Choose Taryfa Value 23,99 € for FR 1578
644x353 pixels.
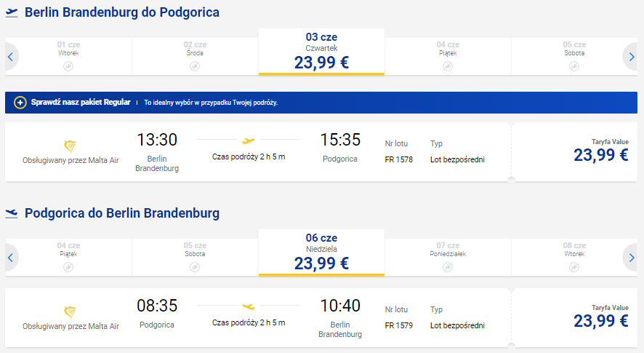601,151
